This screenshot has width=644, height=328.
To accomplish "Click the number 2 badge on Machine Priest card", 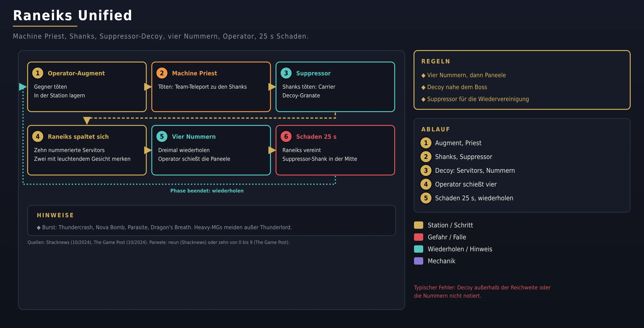I will (x=162, y=73).
